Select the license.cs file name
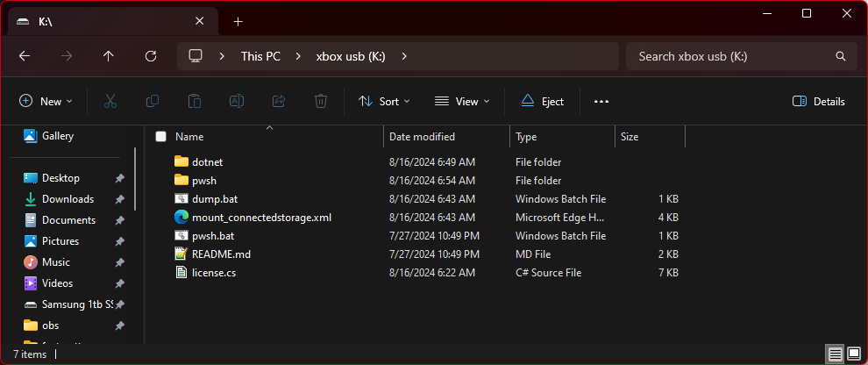The image size is (868, 365). pos(214,273)
